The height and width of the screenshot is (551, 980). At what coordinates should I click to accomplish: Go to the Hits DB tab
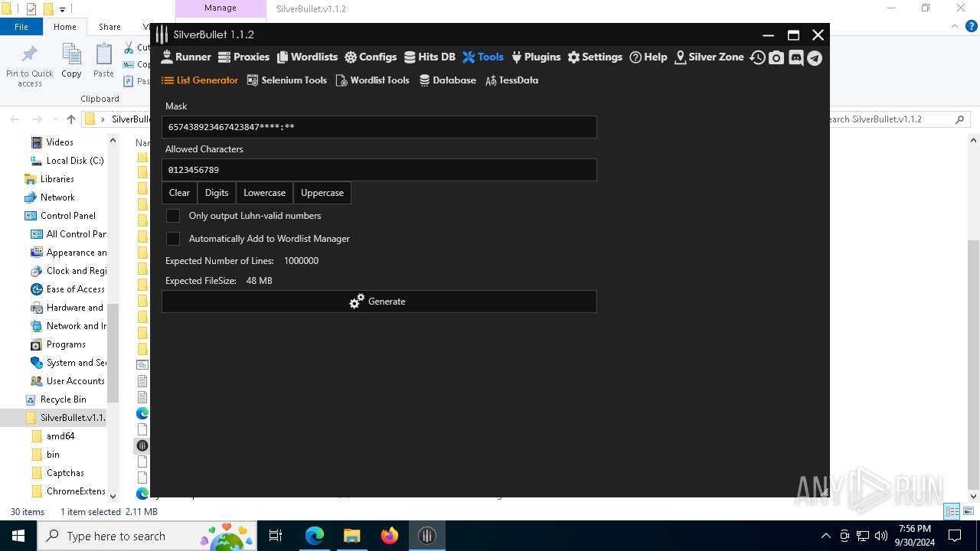[x=430, y=57]
